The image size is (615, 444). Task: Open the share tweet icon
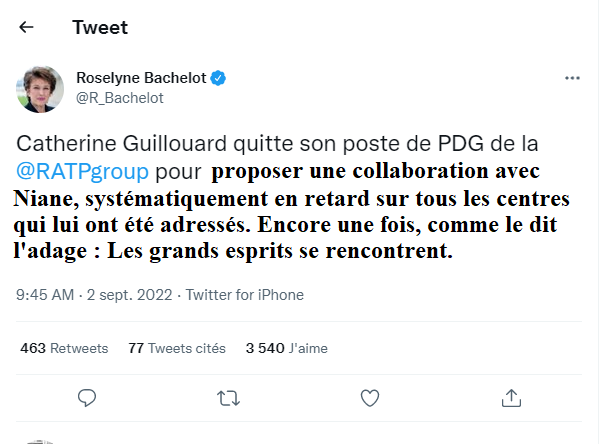click(x=511, y=397)
